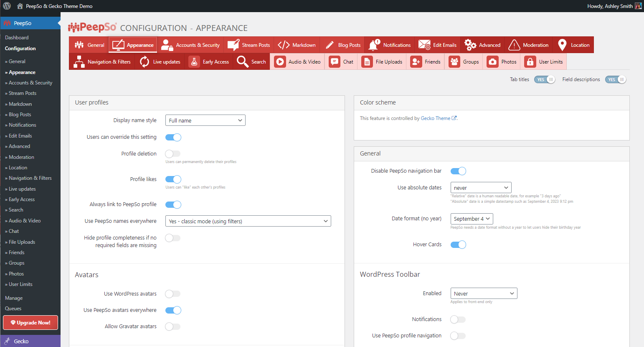Click the Live updates refresh icon

(145, 61)
